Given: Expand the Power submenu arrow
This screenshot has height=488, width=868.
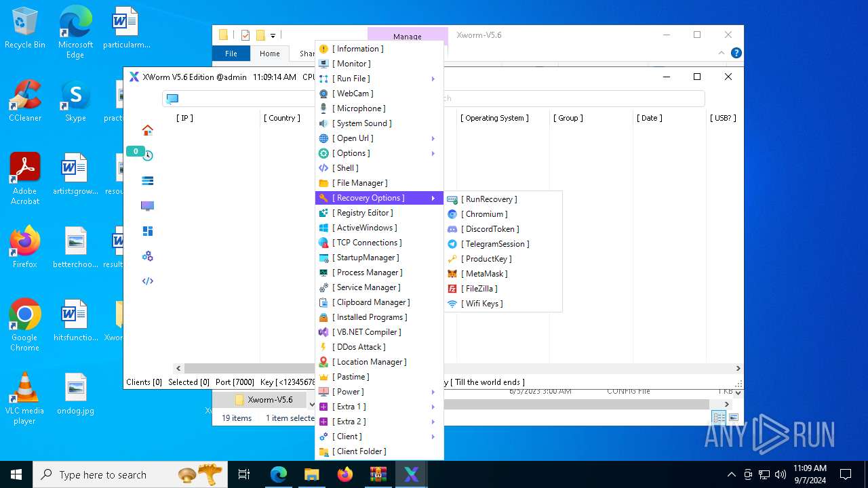Looking at the screenshot, I should (x=433, y=392).
